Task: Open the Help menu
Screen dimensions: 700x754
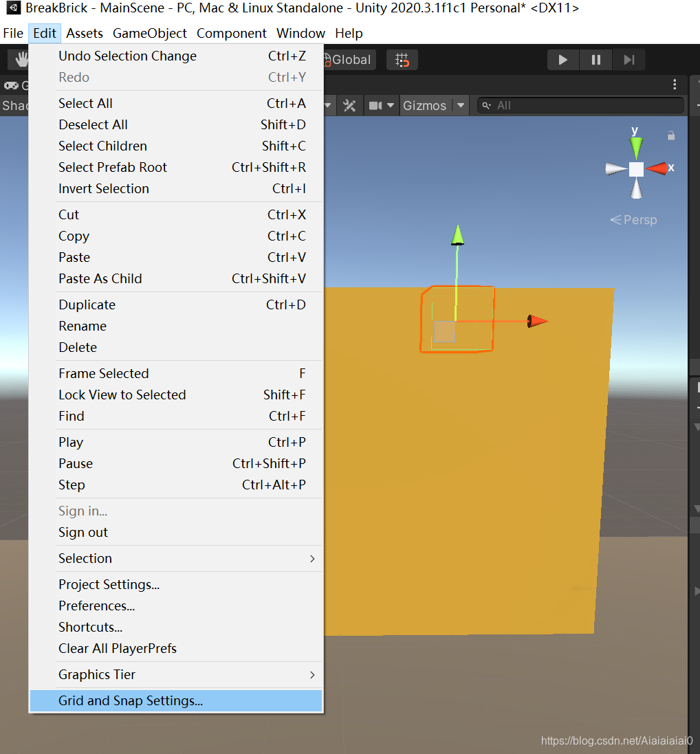Action: [x=349, y=33]
